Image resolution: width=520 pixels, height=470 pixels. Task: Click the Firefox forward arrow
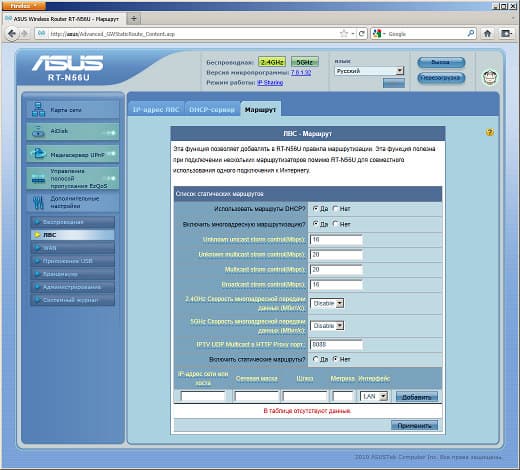24,34
